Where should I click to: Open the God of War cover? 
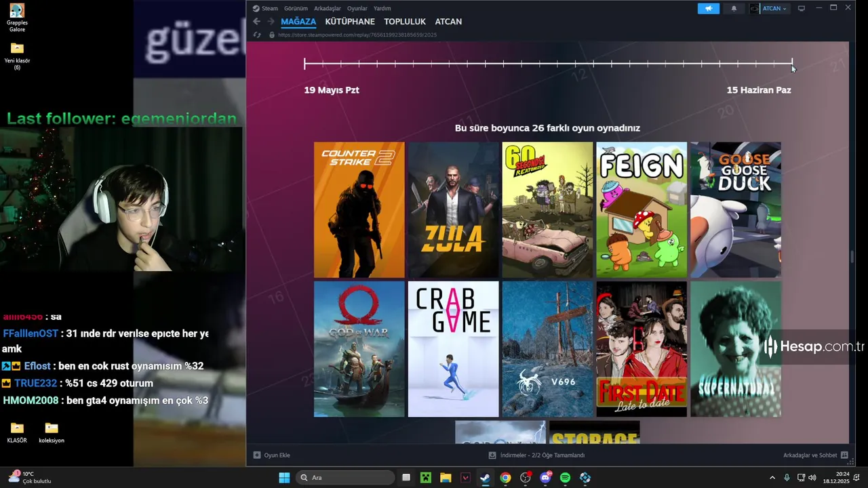(359, 349)
